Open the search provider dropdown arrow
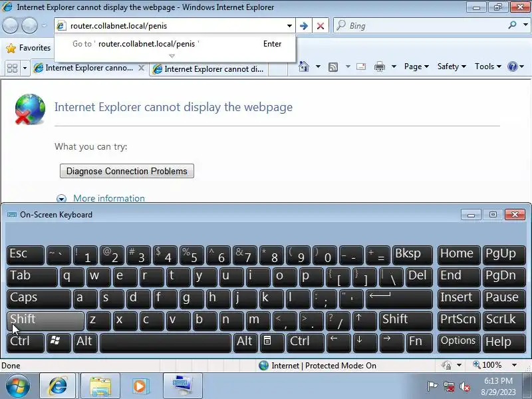532x399 pixels. click(525, 25)
